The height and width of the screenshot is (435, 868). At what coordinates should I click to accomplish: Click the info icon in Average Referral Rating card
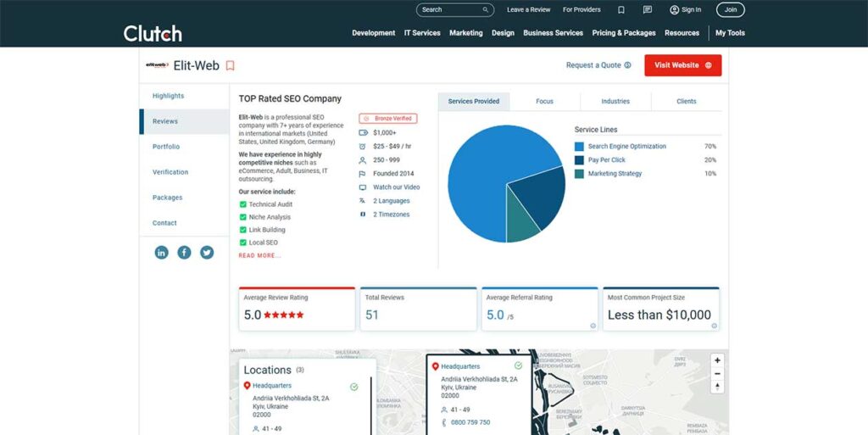pos(593,326)
